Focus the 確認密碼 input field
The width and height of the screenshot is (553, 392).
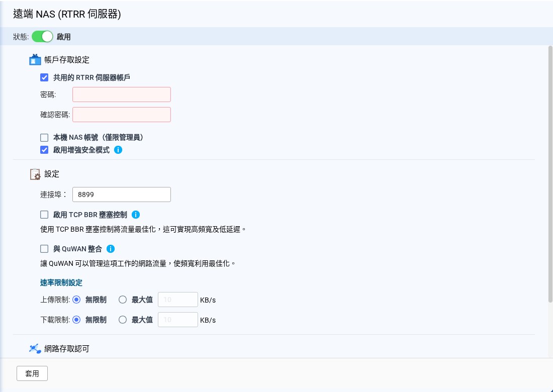[x=122, y=115]
